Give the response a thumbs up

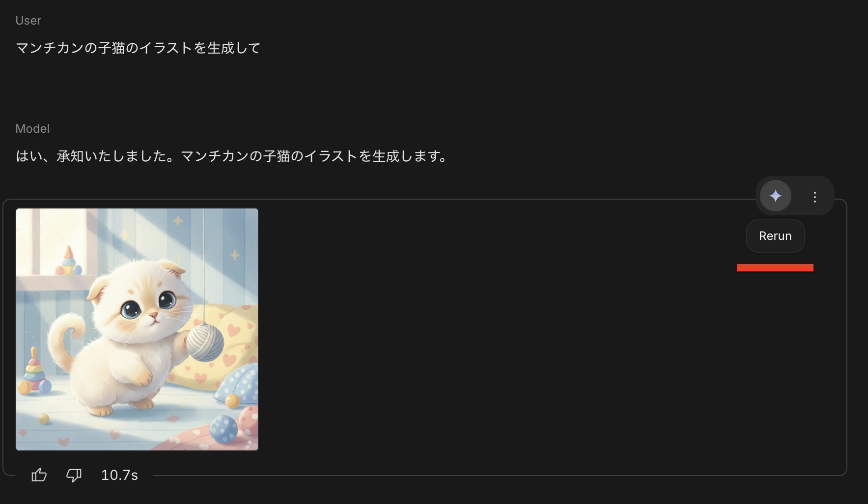[39, 475]
